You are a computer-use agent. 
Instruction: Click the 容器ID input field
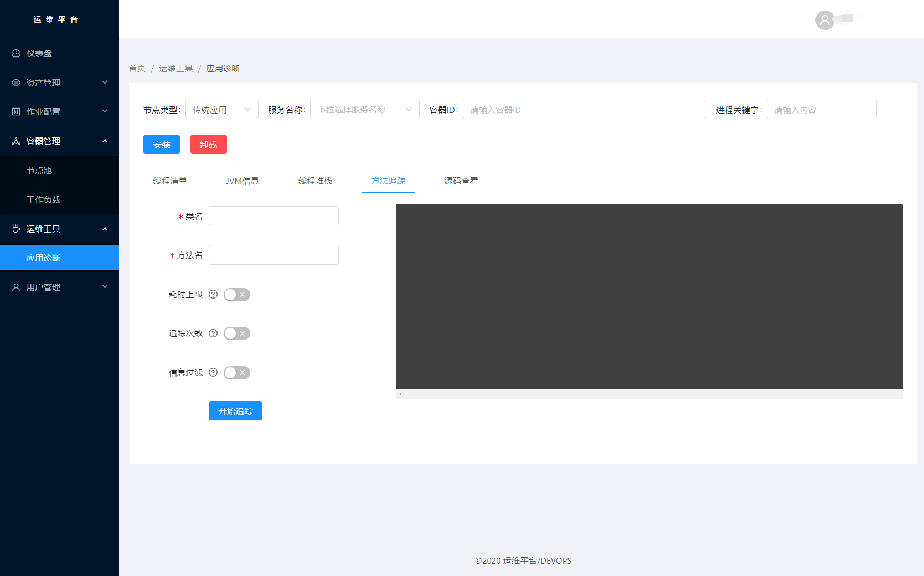(x=585, y=110)
